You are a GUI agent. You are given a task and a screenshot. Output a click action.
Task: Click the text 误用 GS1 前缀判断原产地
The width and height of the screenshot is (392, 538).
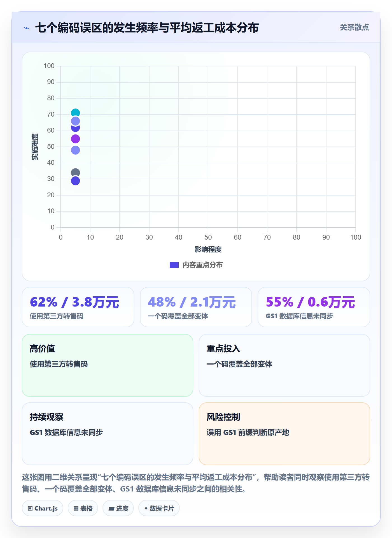(x=248, y=433)
